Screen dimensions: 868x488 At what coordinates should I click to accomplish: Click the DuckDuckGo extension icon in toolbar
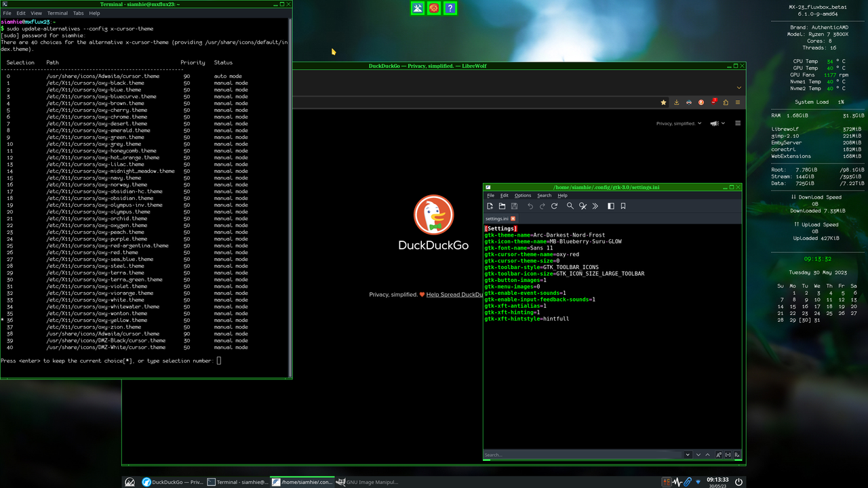[x=701, y=102]
